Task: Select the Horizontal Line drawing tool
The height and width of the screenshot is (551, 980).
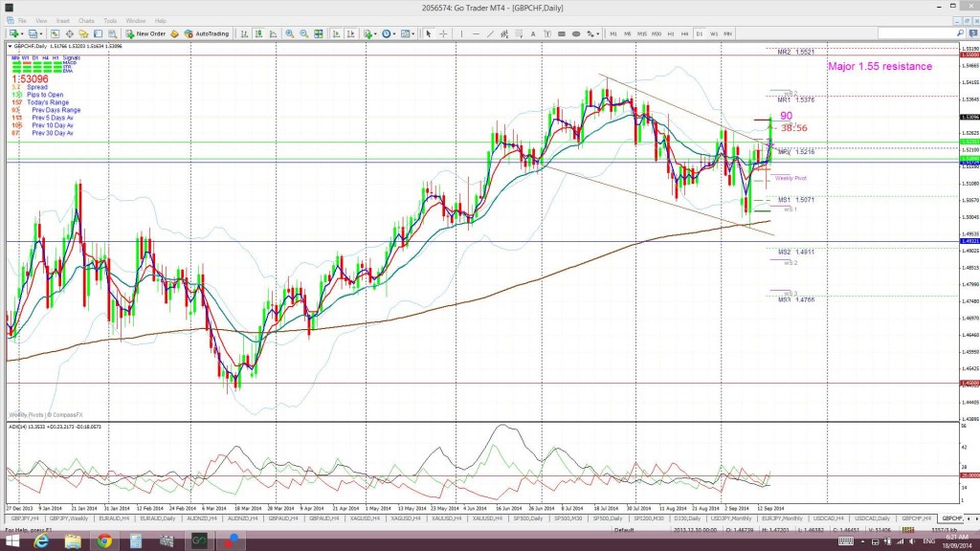Action: (x=476, y=33)
